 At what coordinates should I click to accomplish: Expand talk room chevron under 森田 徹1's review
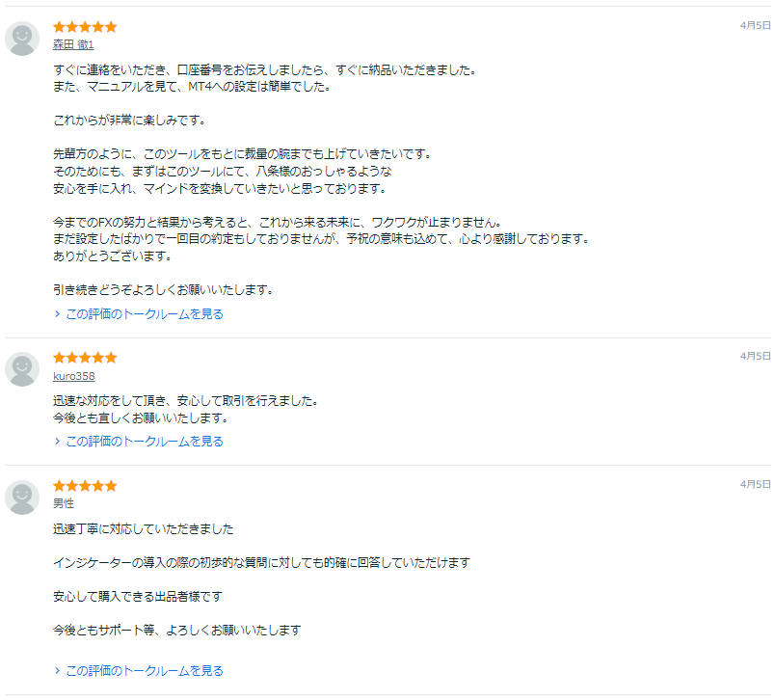[58, 314]
